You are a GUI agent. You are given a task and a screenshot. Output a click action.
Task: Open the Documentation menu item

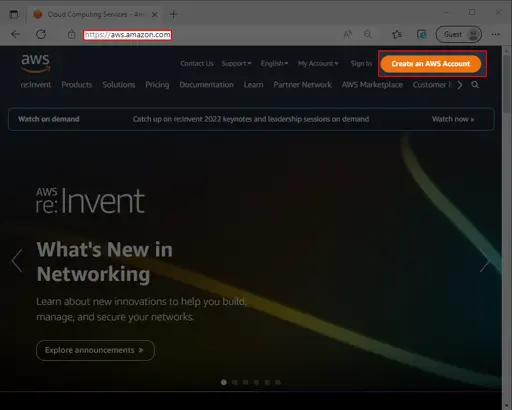click(206, 85)
